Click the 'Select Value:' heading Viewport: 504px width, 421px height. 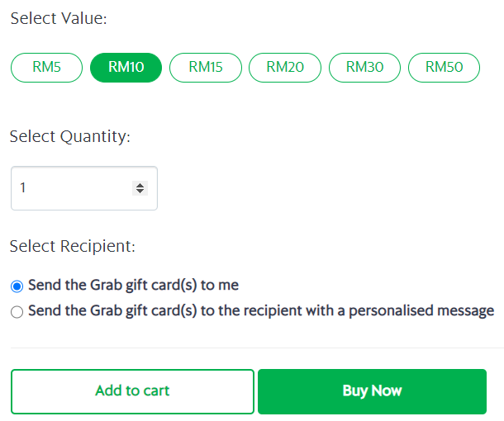59,17
